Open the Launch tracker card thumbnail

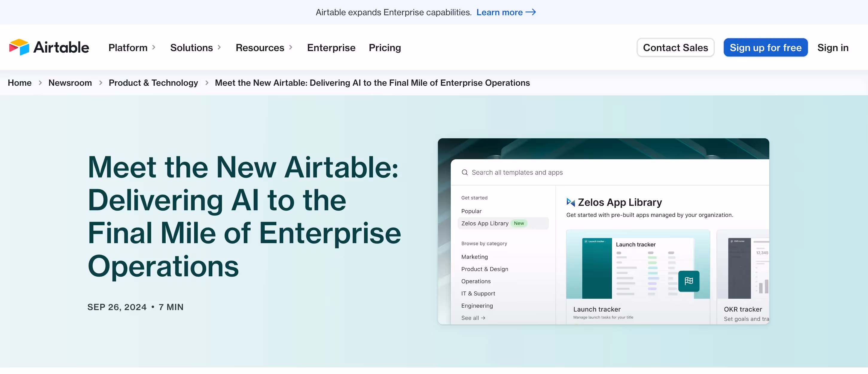(x=638, y=264)
